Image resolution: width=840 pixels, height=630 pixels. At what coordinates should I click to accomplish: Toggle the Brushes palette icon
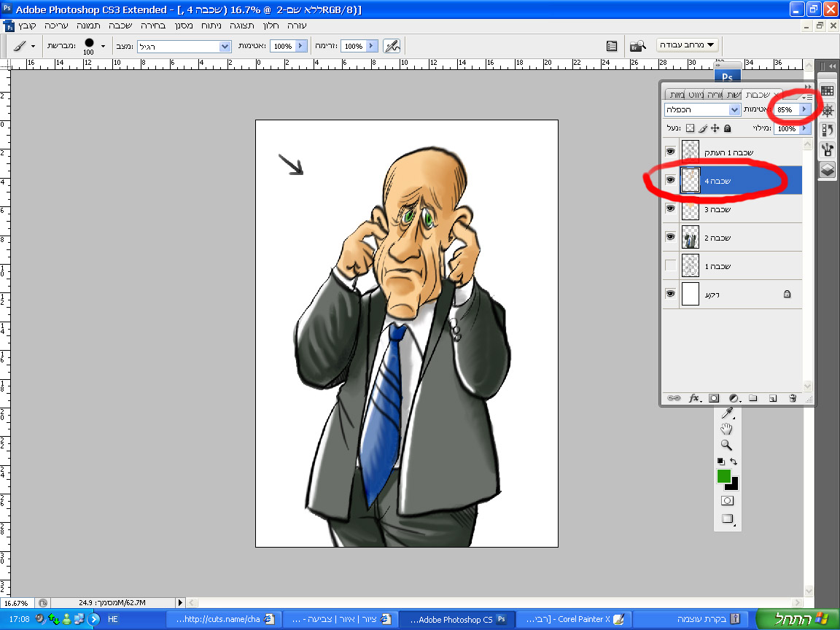pyautogui.click(x=612, y=46)
